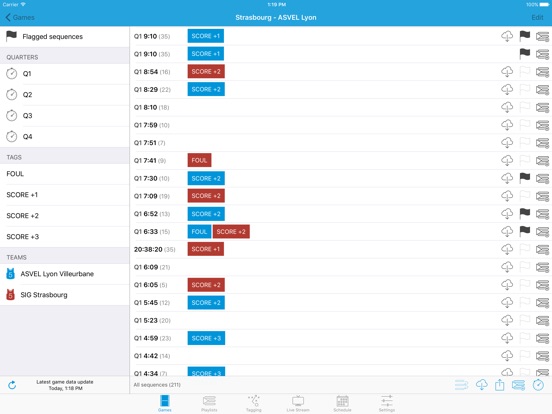Tap the bottom toolbar cloud download icon
The height and width of the screenshot is (414, 552).
pyautogui.click(x=482, y=384)
